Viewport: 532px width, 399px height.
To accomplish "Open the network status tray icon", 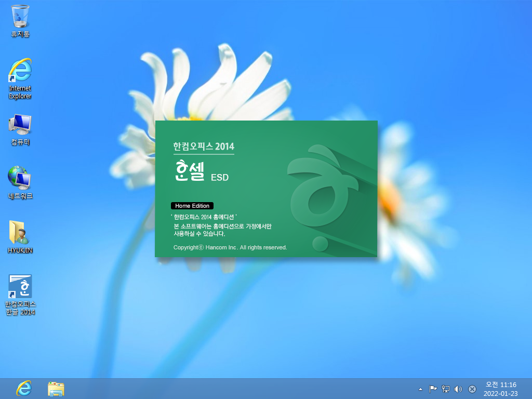I will 445,389.
